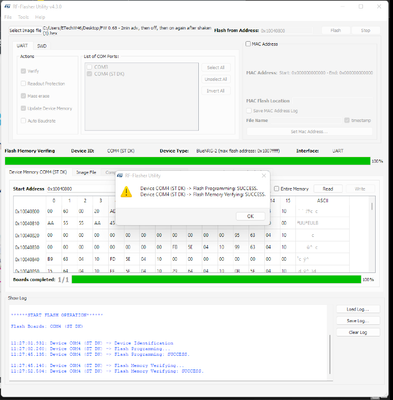Toggle Update Device Memory checkbox
Image resolution: width=393 pixels, height=400 pixels.
tap(23, 108)
